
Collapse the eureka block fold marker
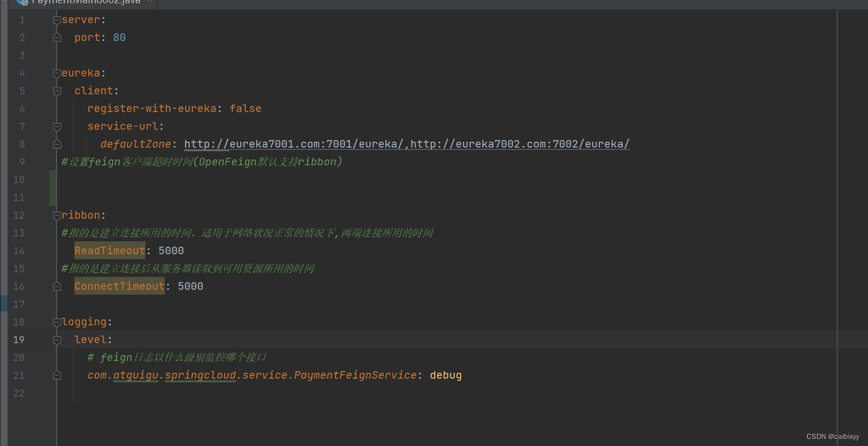pos(57,73)
